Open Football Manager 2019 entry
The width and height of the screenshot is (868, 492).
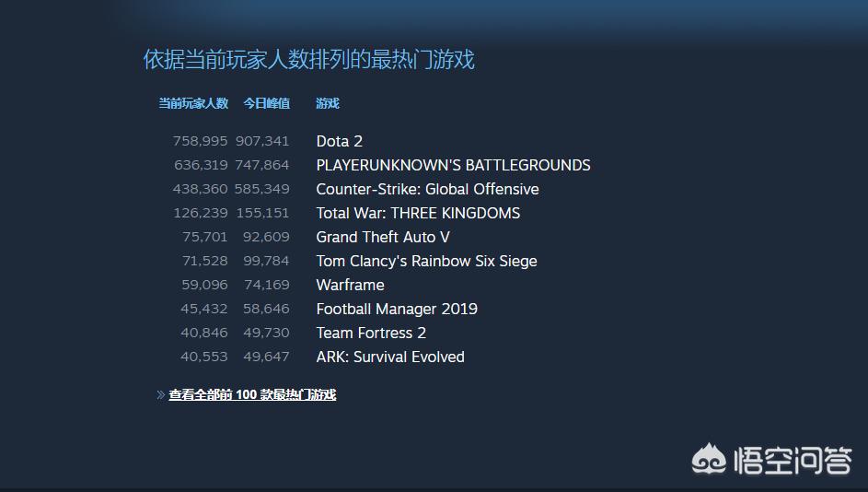click(397, 309)
